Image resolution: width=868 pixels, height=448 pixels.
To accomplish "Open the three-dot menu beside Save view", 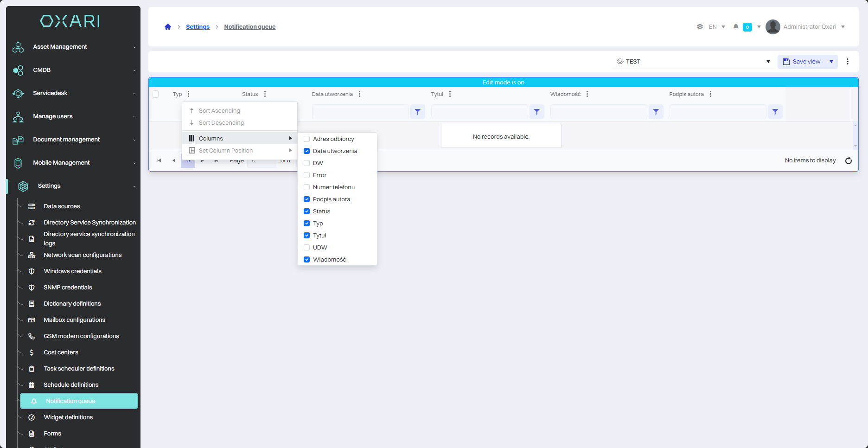I will coord(848,62).
